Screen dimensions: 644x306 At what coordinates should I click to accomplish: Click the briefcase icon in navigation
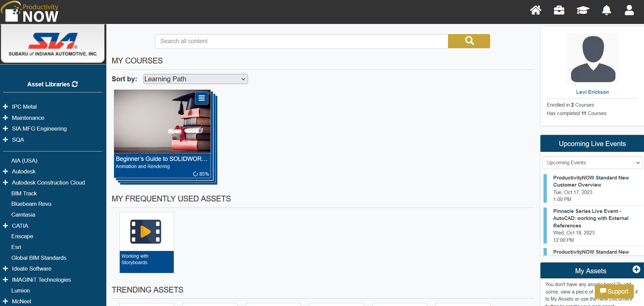[x=559, y=10]
